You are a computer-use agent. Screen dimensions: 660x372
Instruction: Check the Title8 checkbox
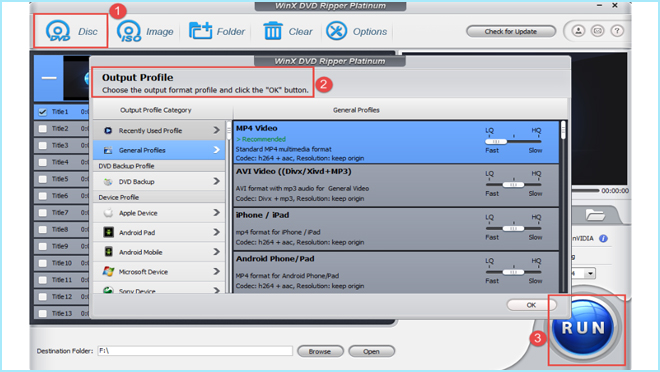click(43, 230)
